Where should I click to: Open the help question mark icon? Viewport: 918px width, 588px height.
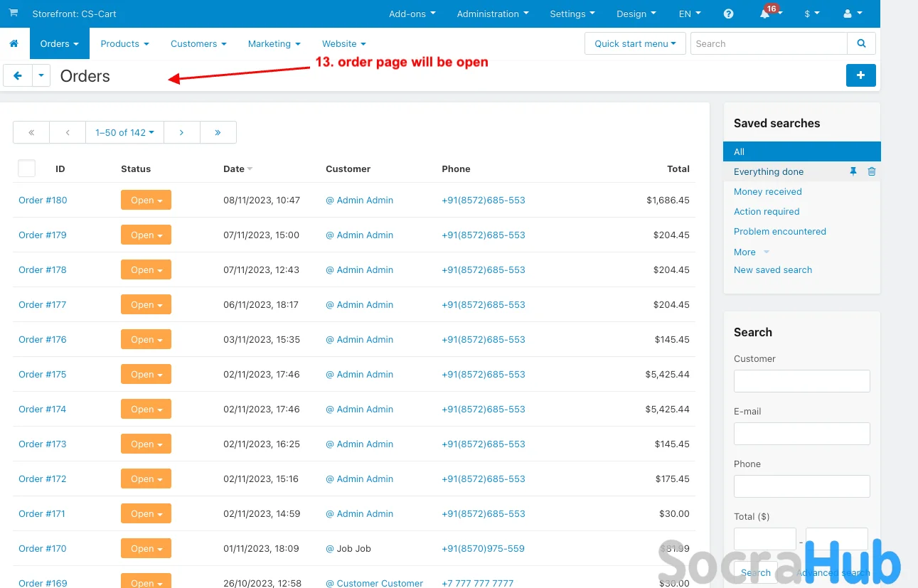728,14
